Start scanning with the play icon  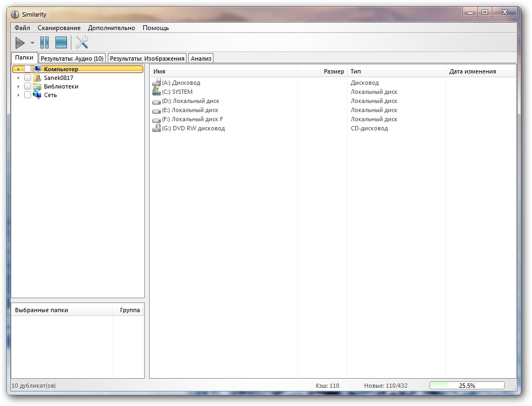20,43
